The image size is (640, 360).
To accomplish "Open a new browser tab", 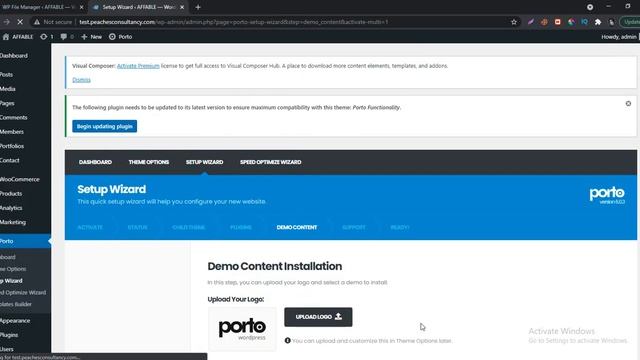I will [x=198, y=7].
